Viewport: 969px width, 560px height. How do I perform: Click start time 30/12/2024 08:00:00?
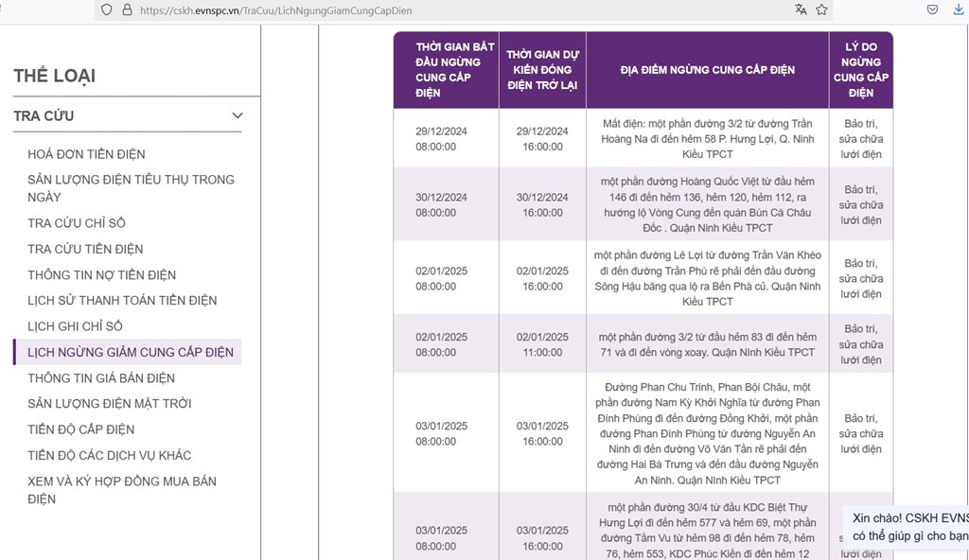click(441, 205)
